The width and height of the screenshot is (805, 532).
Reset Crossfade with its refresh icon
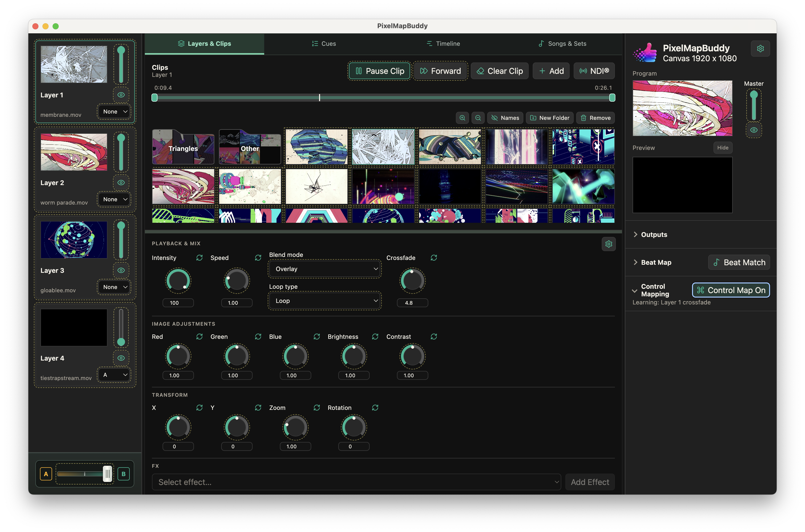434,258
